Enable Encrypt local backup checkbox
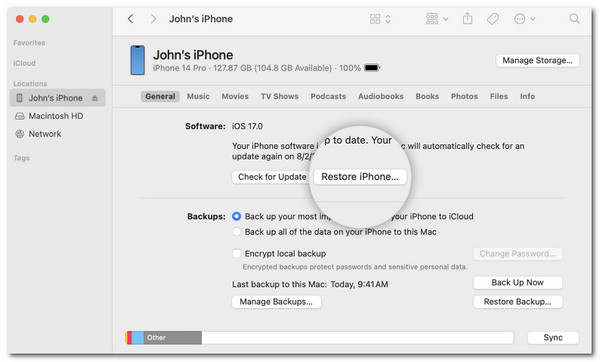Screen dimensions: 600x362 pos(236,253)
